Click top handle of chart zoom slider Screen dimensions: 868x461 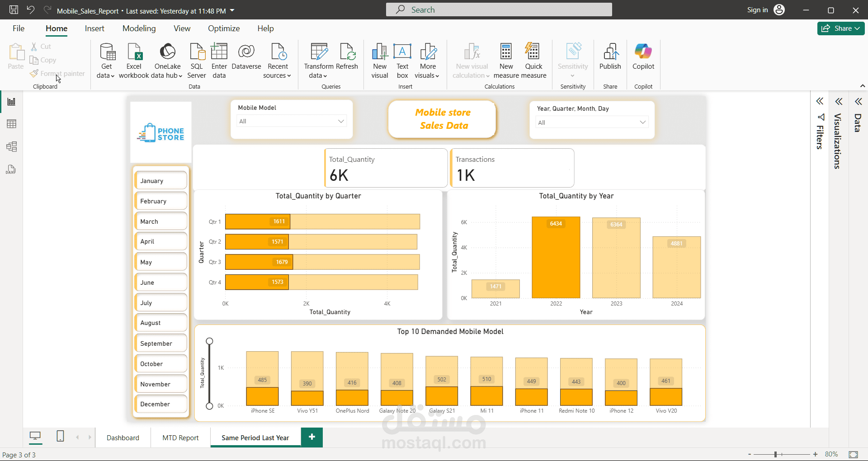point(209,341)
